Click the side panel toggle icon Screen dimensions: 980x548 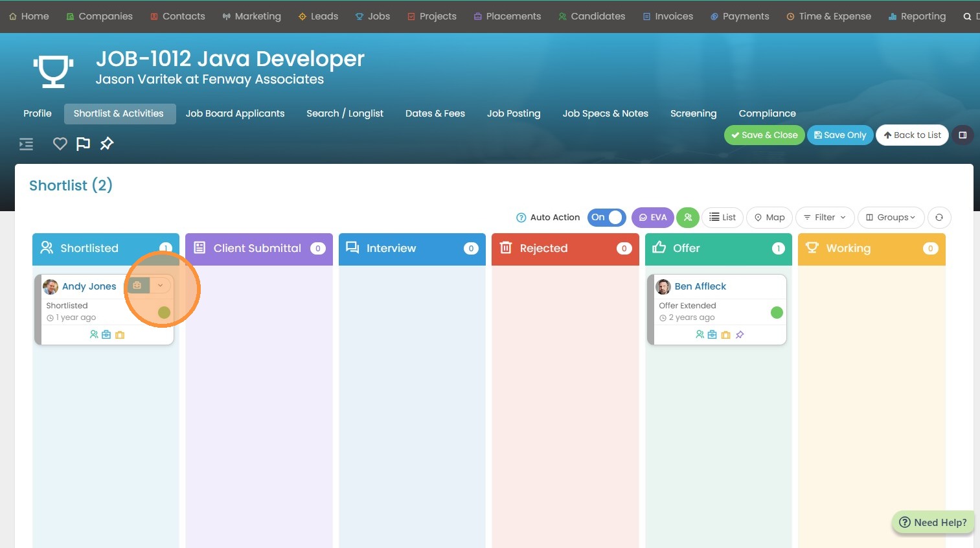click(x=963, y=135)
